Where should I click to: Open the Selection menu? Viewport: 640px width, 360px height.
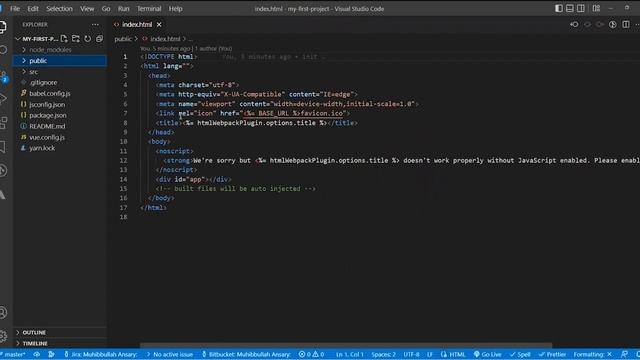59,9
